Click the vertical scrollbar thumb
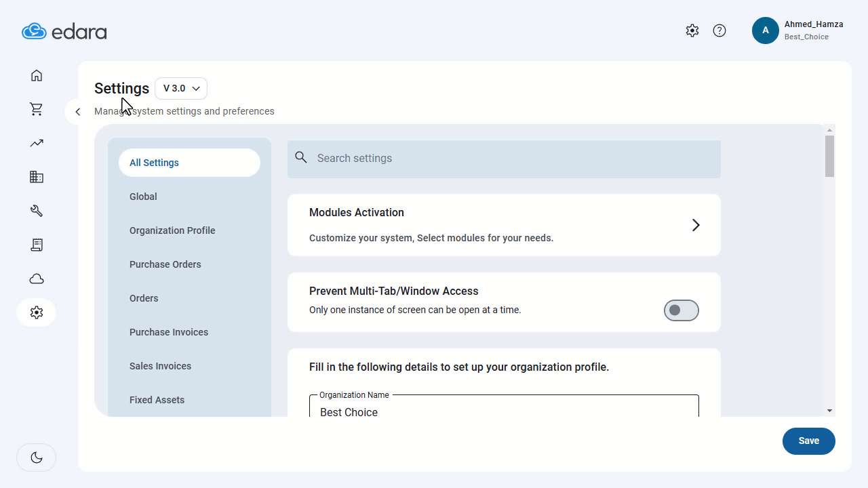The height and width of the screenshot is (488, 868). (830, 156)
